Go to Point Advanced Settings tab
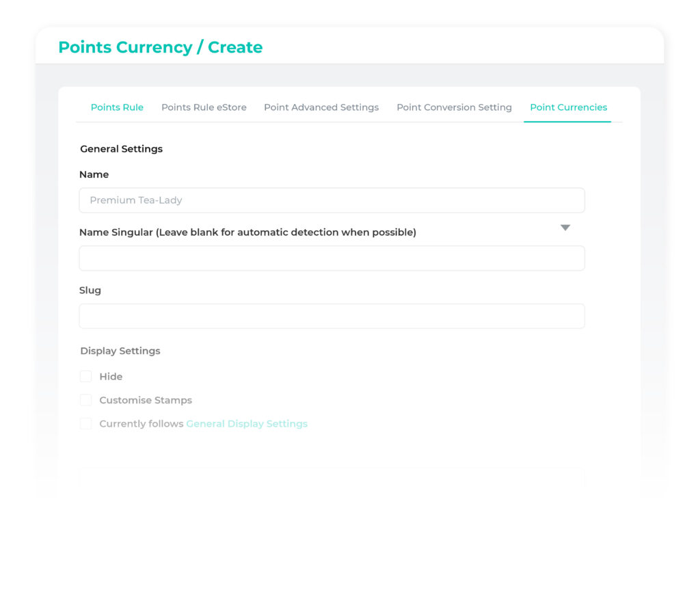700x599 pixels. pyautogui.click(x=321, y=107)
